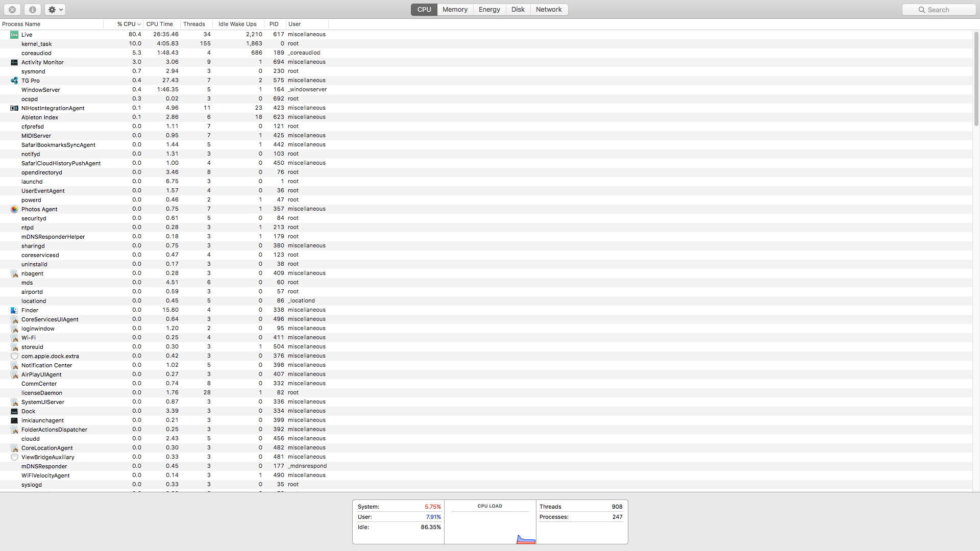Click the Wi-Fi process icon
The image size is (980, 551).
[x=14, y=338]
